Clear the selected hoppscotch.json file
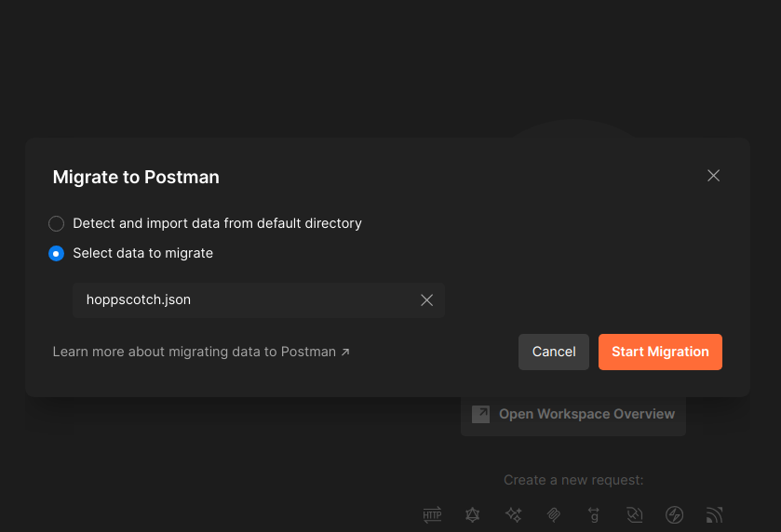Screen dimensions: 781x532 click(x=427, y=300)
